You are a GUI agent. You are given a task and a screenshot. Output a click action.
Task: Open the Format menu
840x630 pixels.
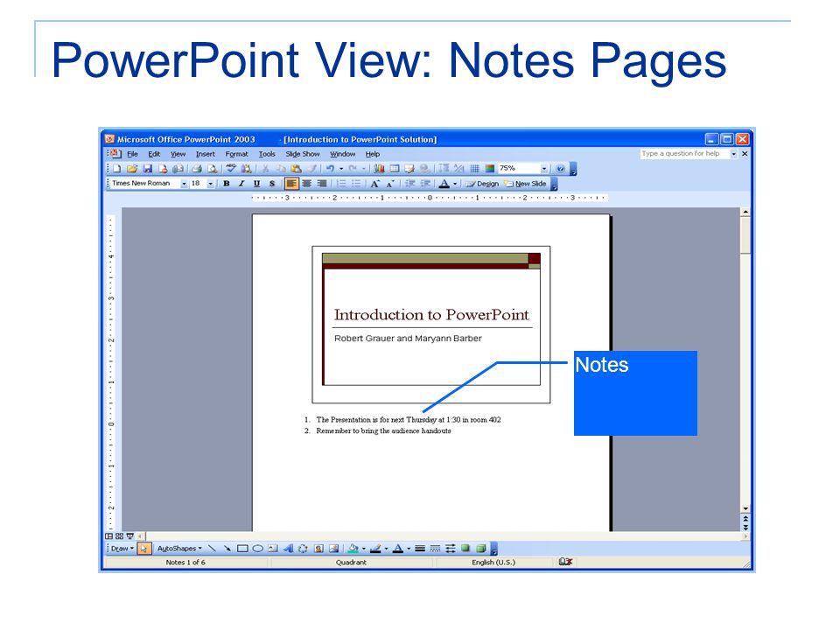237,154
